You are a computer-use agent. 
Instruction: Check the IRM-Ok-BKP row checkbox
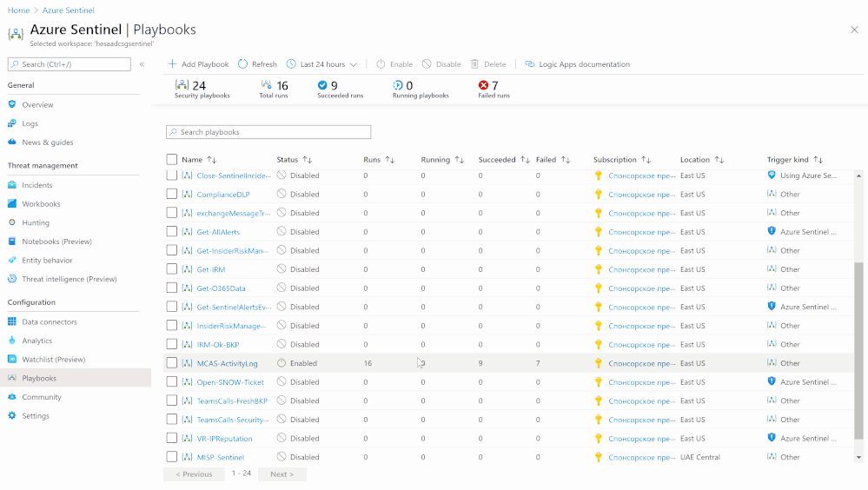pyautogui.click(x=172, y=344)
